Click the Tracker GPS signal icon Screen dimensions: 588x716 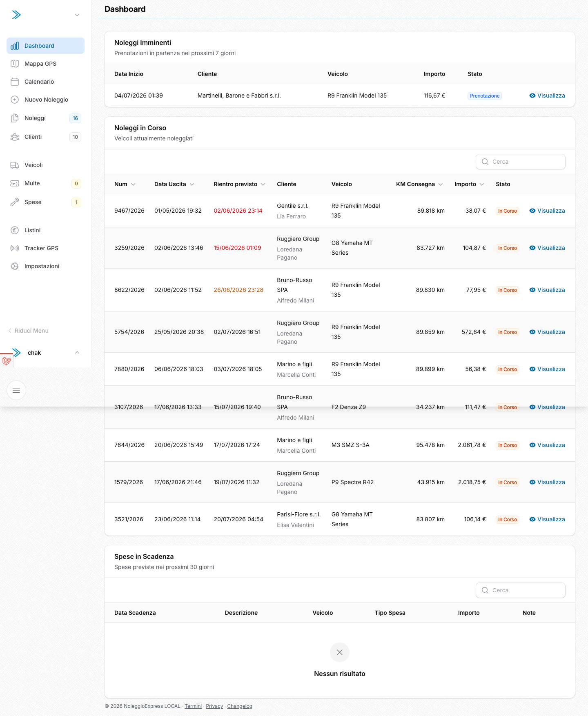[15, 248]
